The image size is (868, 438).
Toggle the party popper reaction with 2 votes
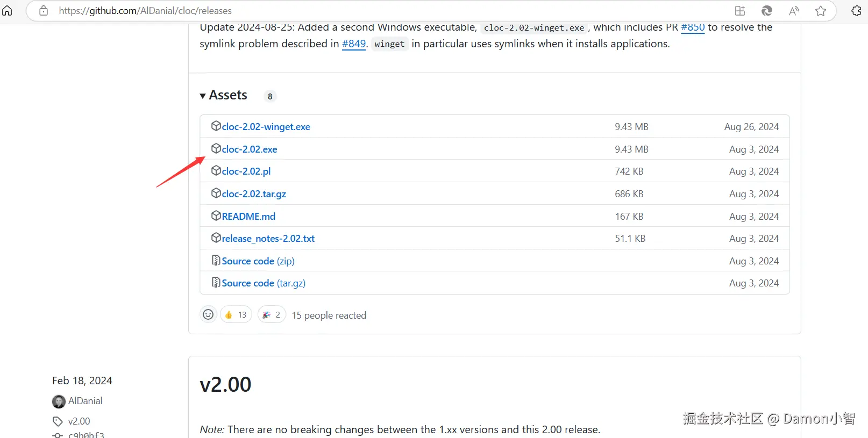(272, 315)
